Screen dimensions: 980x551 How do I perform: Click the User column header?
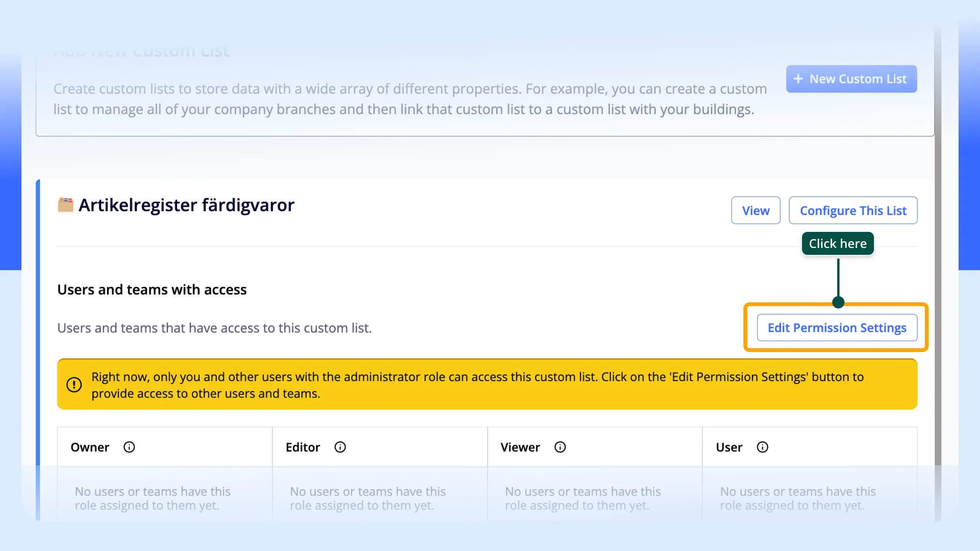click(x=729, y=447)
